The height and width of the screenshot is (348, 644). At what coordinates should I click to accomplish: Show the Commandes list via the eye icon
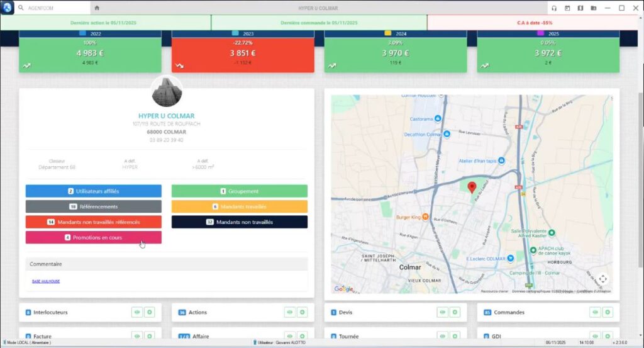coord(595,312)
